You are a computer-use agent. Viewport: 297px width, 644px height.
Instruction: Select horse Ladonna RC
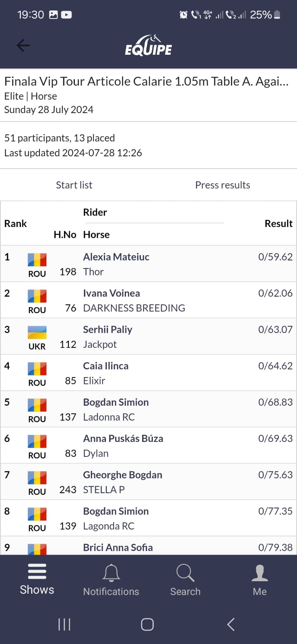[109, 417]
